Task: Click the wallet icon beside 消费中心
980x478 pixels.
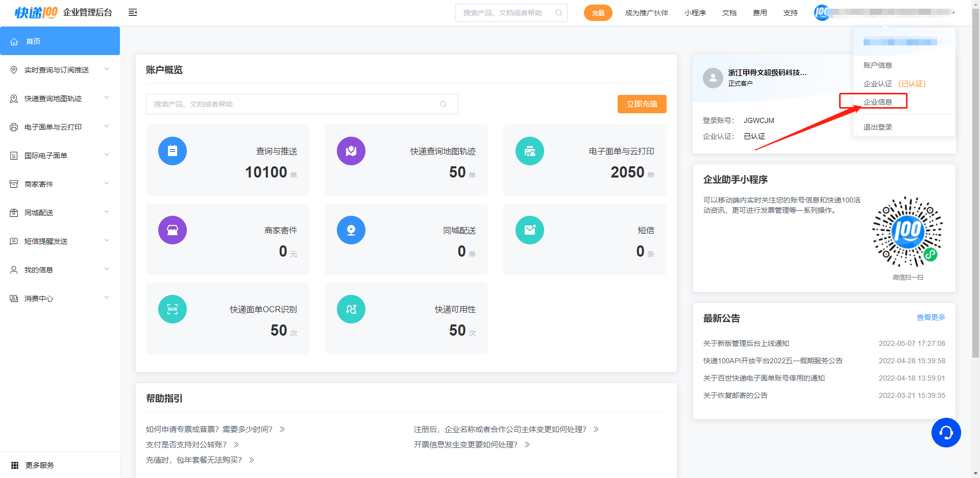Action: coord(14,298)
